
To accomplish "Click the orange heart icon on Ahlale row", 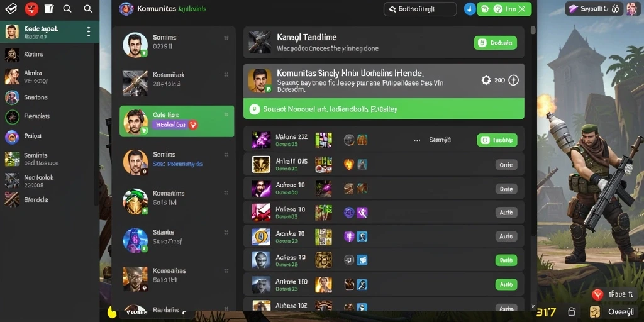I will [348, 164].
